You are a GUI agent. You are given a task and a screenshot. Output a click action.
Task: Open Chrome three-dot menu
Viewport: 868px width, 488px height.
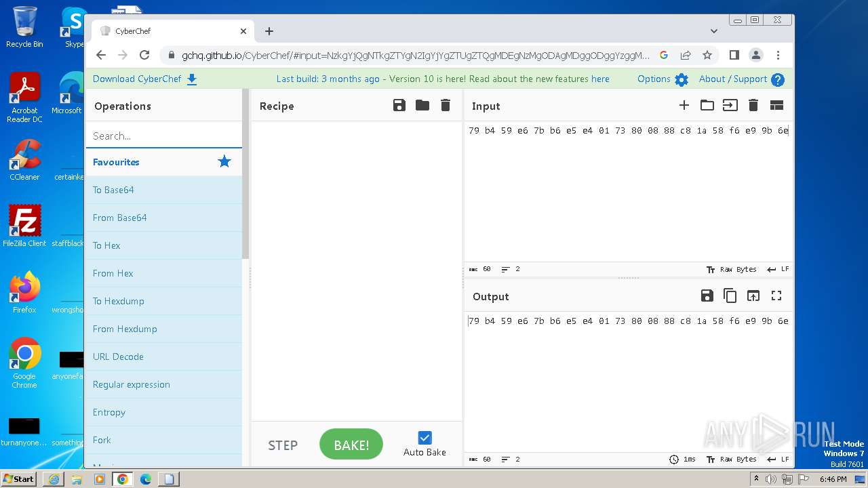coord(778,56)
